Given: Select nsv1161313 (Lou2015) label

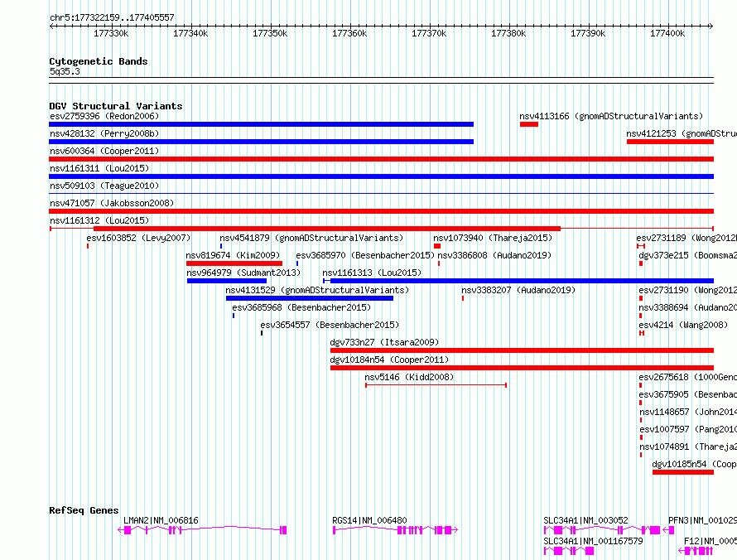Looking at the screenshot, I should coord(372,273).
